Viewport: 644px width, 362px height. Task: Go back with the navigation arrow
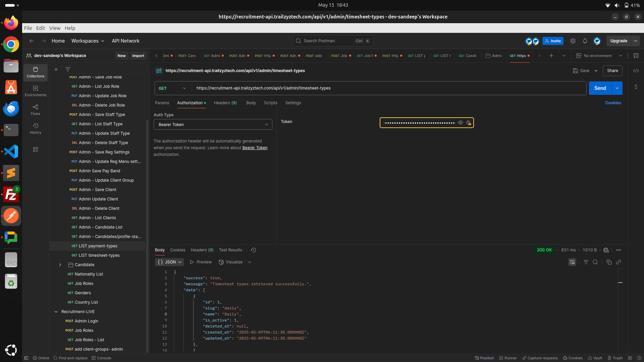point(32,41)
